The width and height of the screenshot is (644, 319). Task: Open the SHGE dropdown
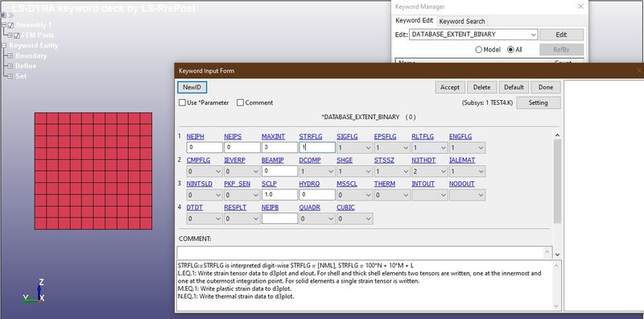354,171
